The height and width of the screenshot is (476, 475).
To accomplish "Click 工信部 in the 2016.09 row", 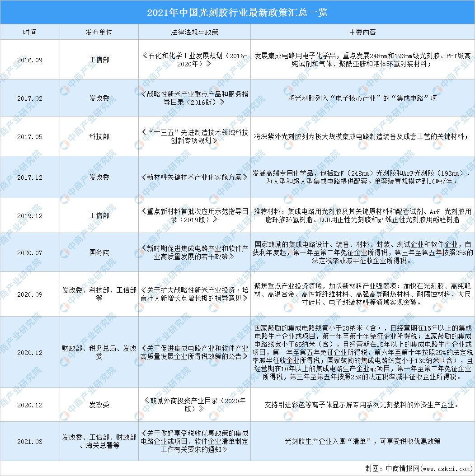I will tap(99, 60).
